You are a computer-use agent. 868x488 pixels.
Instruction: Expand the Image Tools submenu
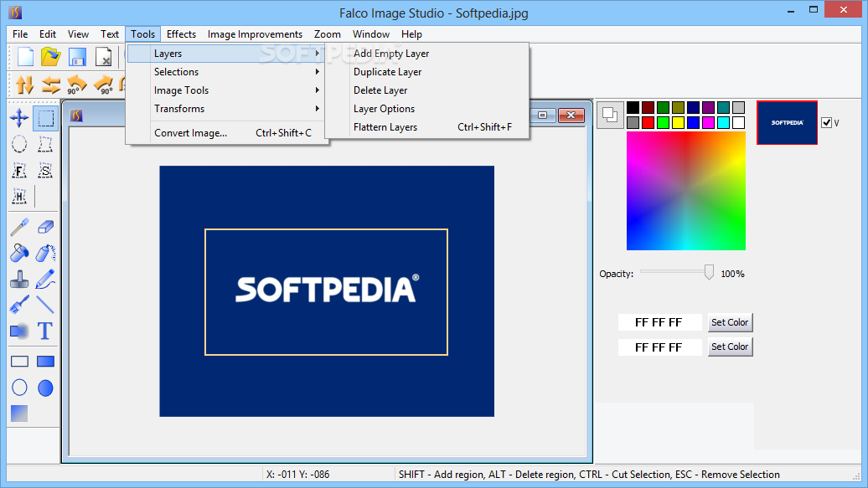coord(228,90)
